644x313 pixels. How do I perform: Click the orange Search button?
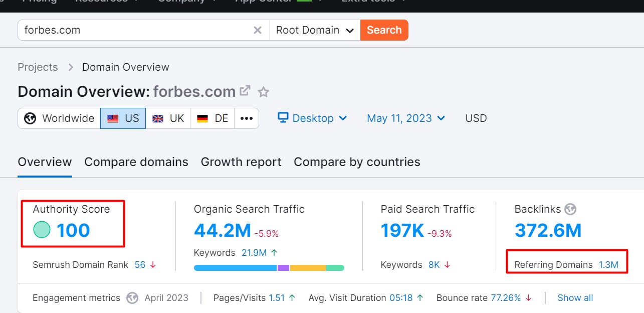point(384,30)
